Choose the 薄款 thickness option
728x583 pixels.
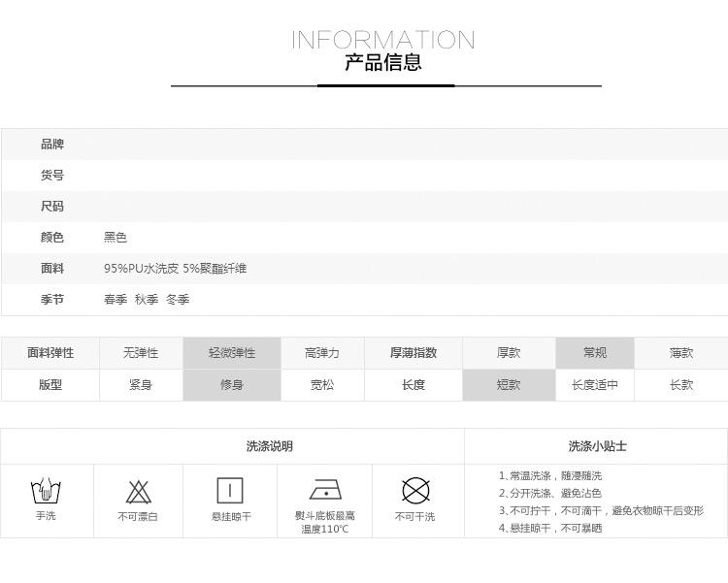681,353
